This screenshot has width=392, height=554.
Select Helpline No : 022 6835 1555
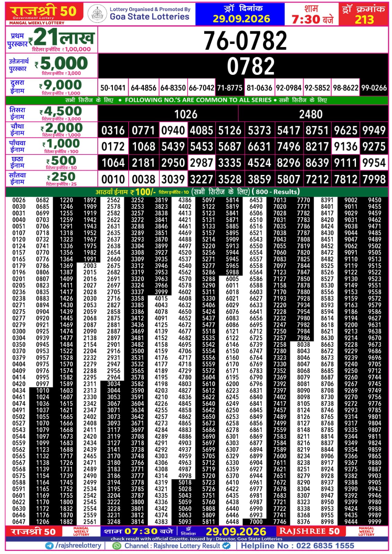[297, 546]
